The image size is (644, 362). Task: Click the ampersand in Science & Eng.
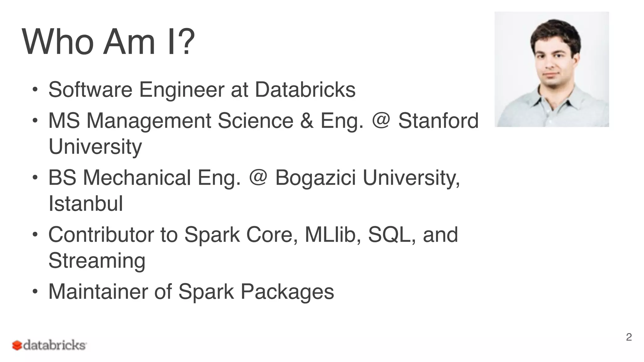tap(307, 121)
